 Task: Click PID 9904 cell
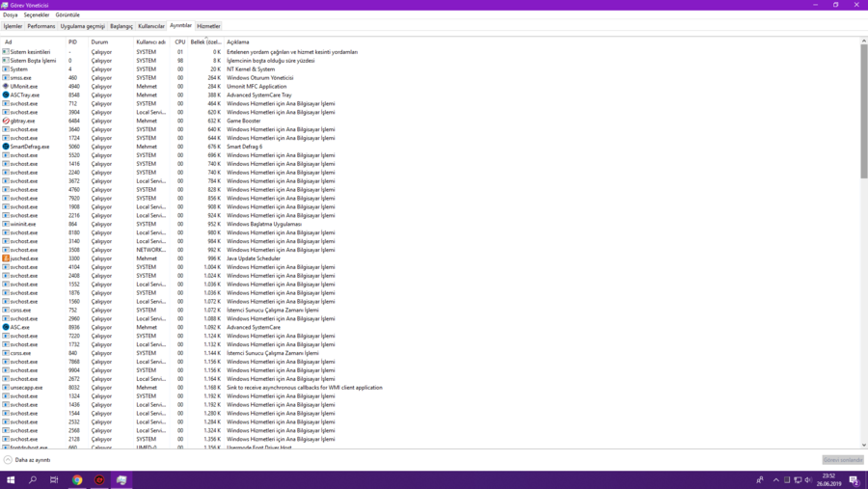74,370
